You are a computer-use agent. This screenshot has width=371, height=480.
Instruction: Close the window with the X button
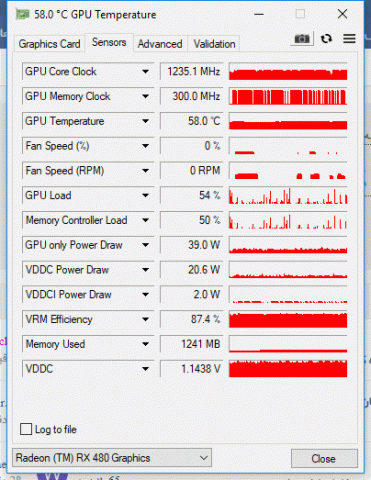342,14
